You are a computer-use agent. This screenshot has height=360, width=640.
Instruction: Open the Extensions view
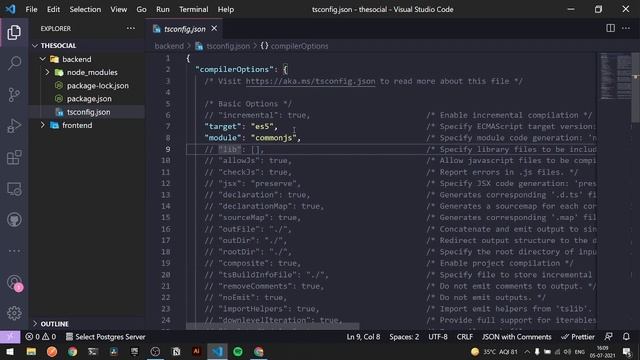click(x=14, y=158)
